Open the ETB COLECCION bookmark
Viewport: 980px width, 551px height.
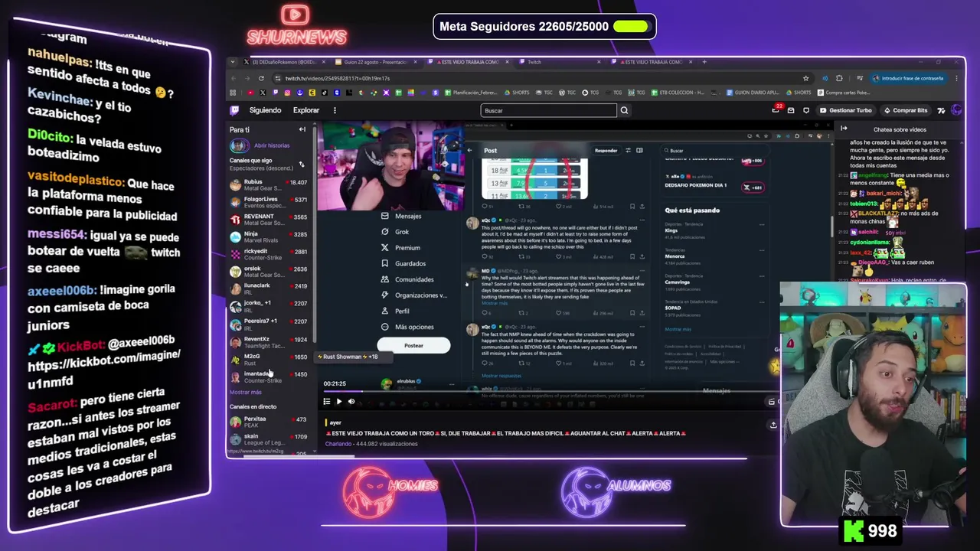[677, 93]
